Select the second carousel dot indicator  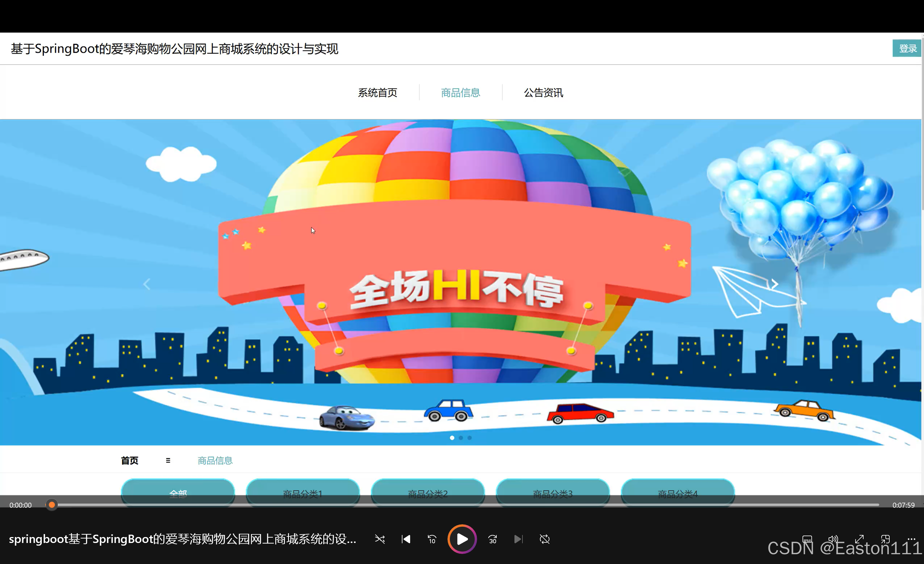pyautogui.click(x=461, y=438)
